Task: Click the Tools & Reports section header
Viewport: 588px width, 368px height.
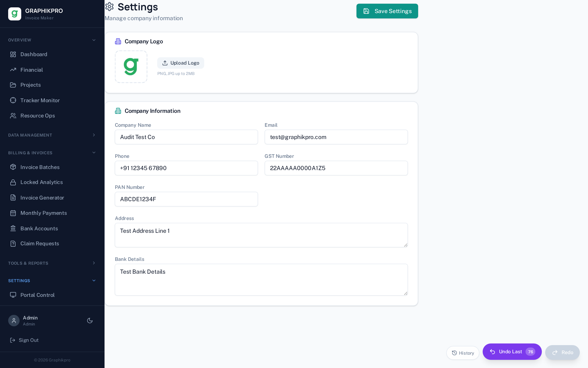Action: [x=52, y=263]
